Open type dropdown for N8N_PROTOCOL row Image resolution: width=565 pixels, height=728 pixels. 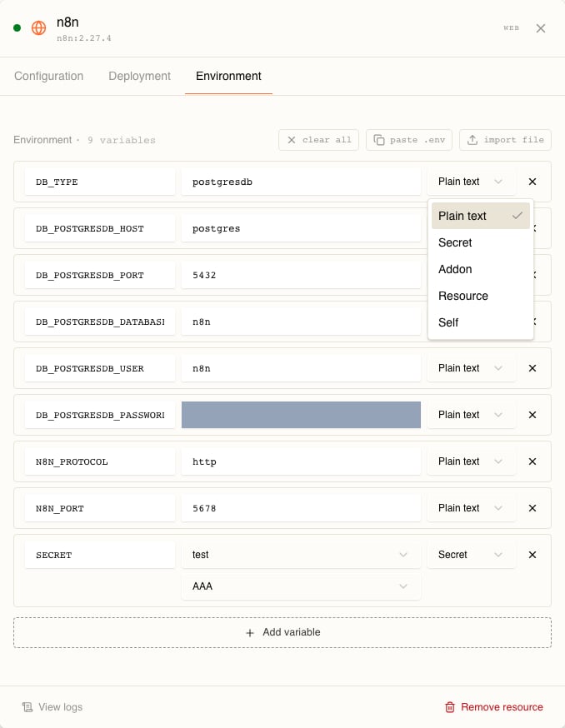471,461
